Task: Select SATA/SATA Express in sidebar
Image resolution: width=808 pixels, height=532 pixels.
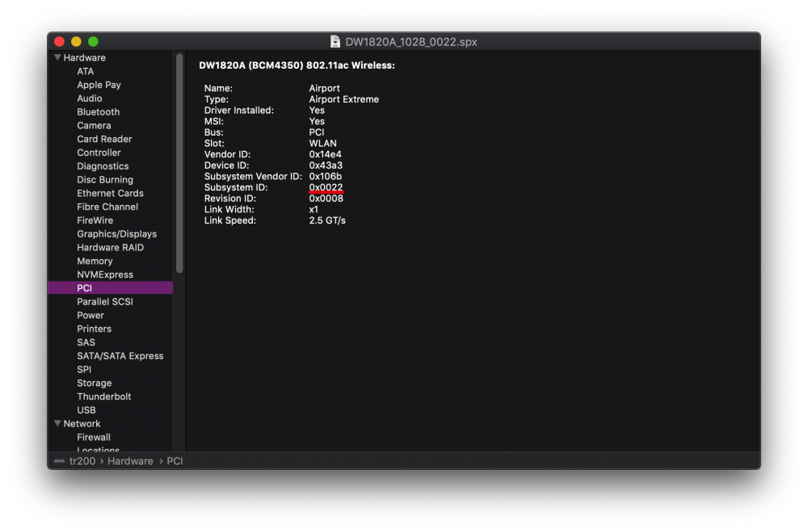Action: [x=120, y=356]
